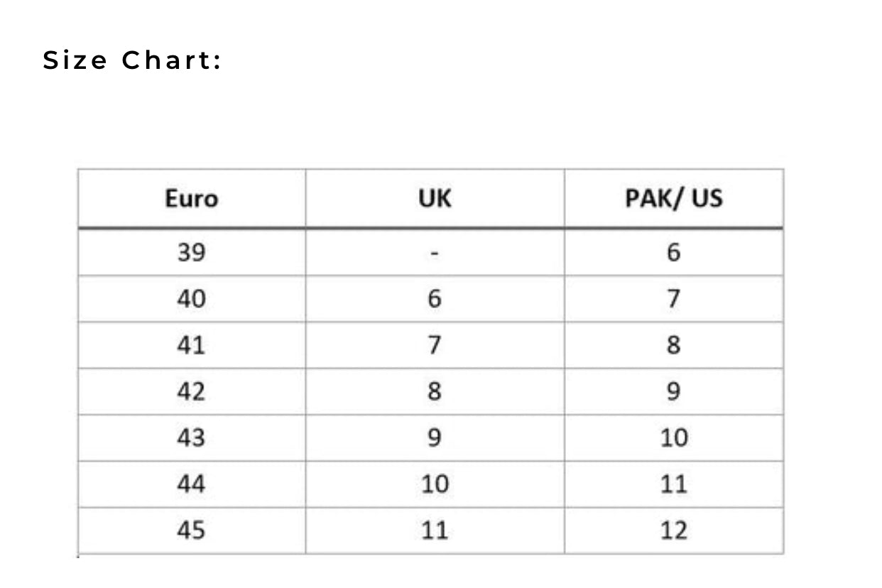This screenshot has width=882, height=588.
Task: Click Euro size 40 cell
Action: tap(191, 299)
